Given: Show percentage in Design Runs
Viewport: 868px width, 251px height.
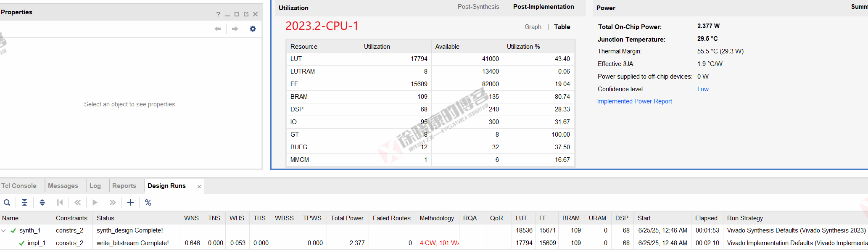Looking at the screenshot, I should tap(148, 203).
